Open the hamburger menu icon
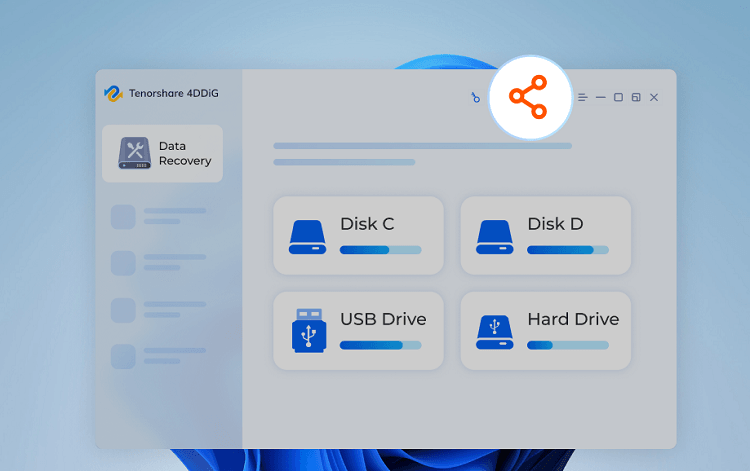The width and height of the screenshot is (750, 471). pyautogui.click(x=583, y=98)
